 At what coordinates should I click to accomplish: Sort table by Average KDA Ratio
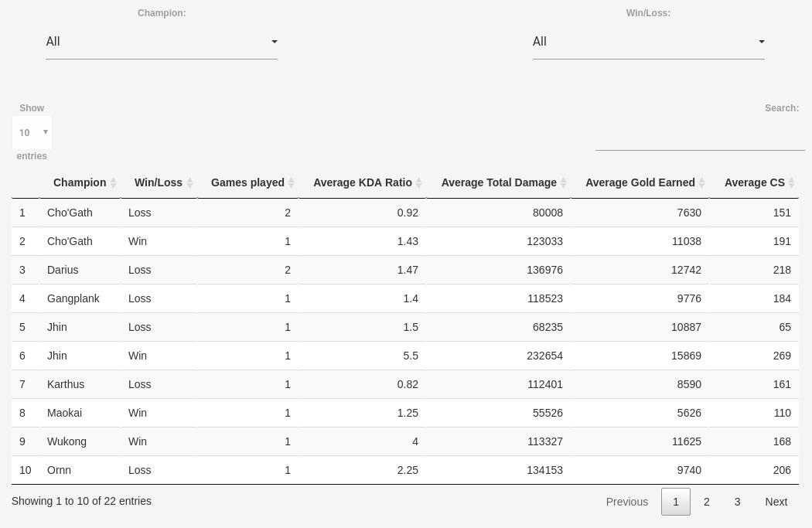363,182
